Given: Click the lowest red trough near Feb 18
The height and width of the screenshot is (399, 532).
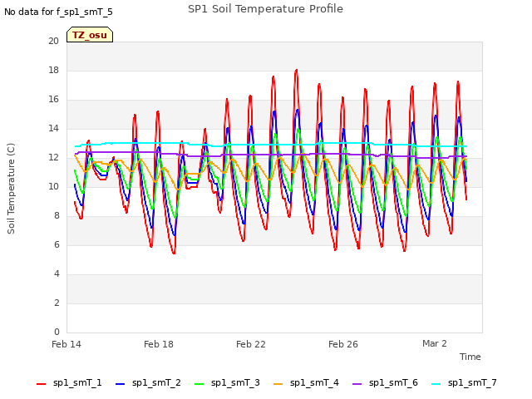Looking at the screenshot, I should (174, 253).
